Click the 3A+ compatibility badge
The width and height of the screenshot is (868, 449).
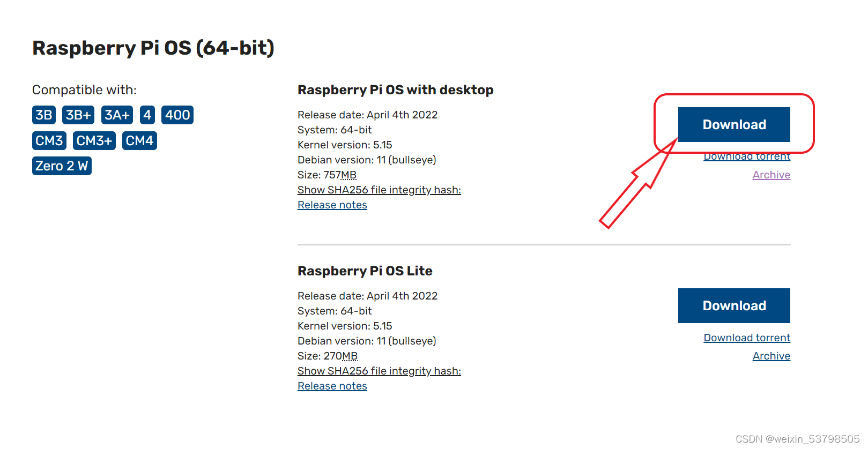[117, 115]
